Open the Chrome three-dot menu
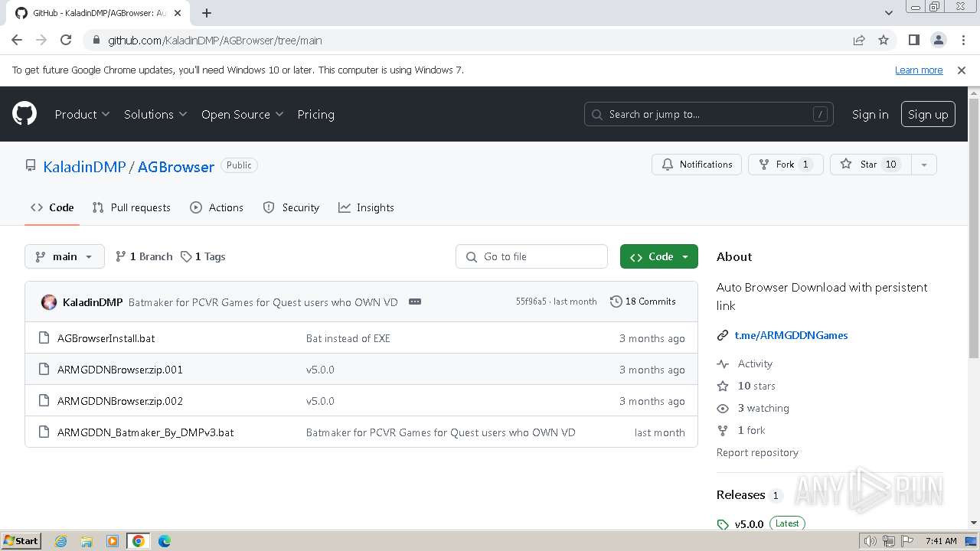The image size is (980, 551). [x=962, y=41]
